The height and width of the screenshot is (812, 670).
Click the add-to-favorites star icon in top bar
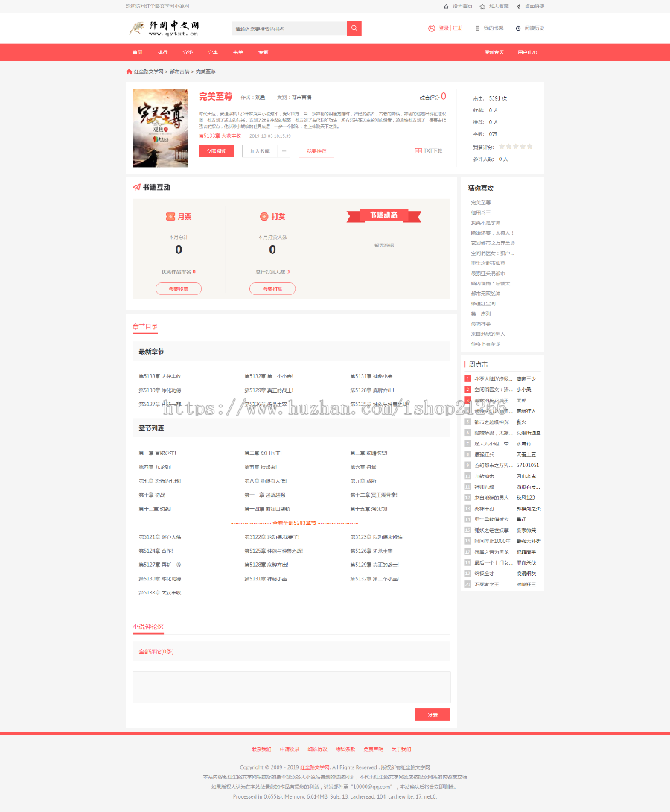point(482,6)
